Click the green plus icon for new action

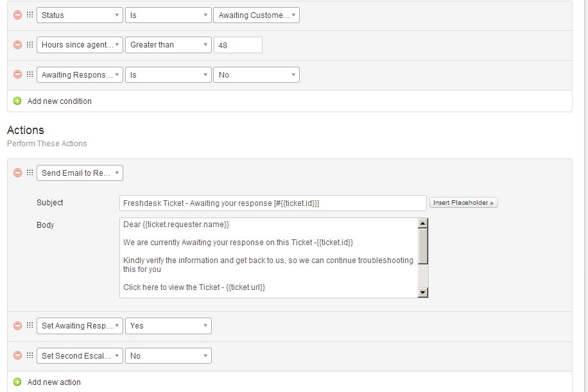[17, 382]
